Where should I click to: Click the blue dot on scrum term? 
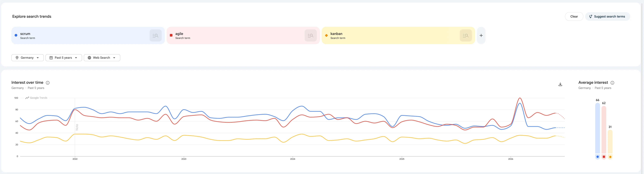click(16, 35)
